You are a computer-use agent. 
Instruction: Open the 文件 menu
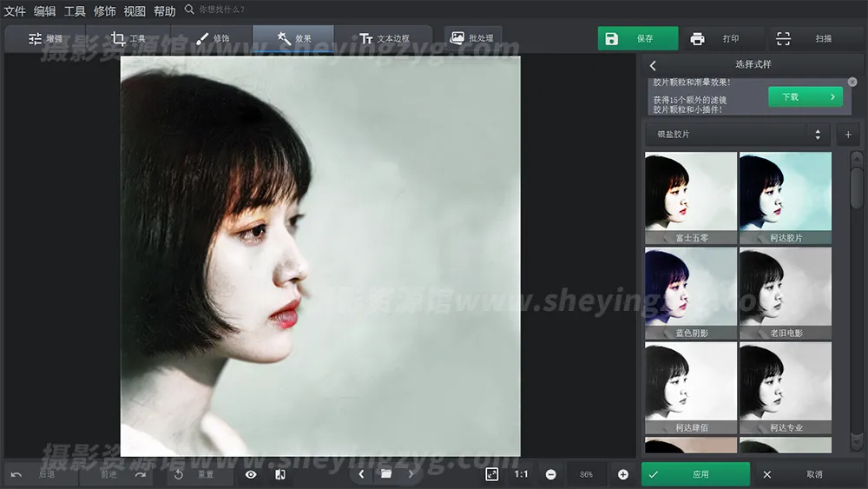[x=15, y=11]
